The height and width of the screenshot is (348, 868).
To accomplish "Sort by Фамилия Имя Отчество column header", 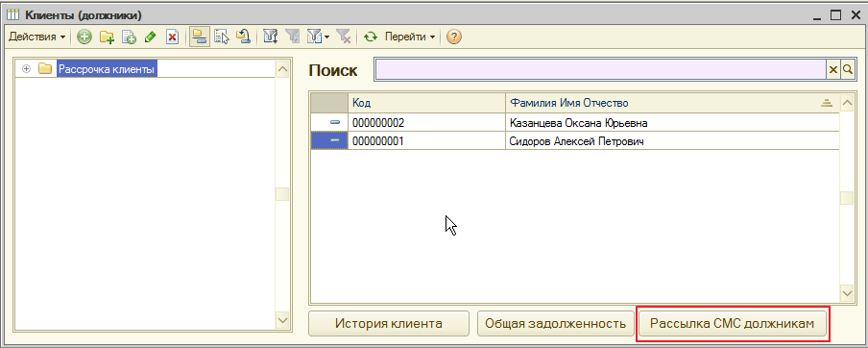I will 672,103.
